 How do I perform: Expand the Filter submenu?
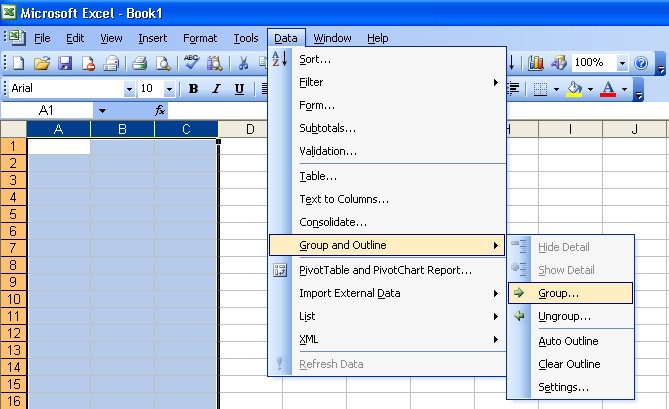[x=387, y=82]
